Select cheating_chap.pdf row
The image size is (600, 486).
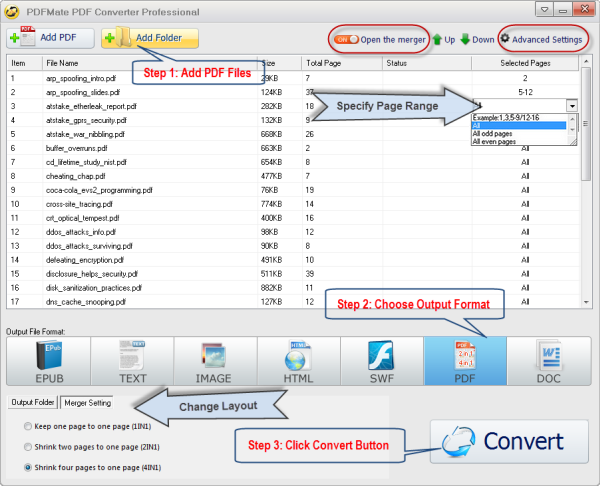pos(293,176)
